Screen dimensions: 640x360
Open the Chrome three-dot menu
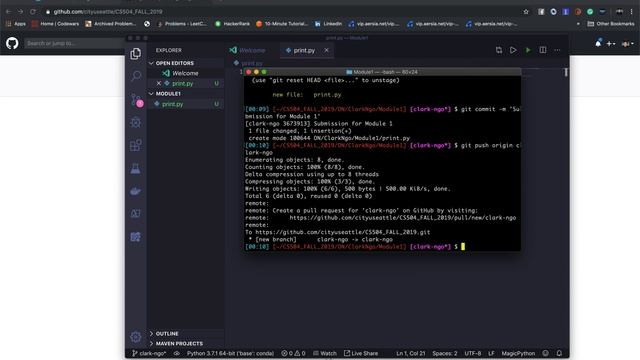point(631,12)
